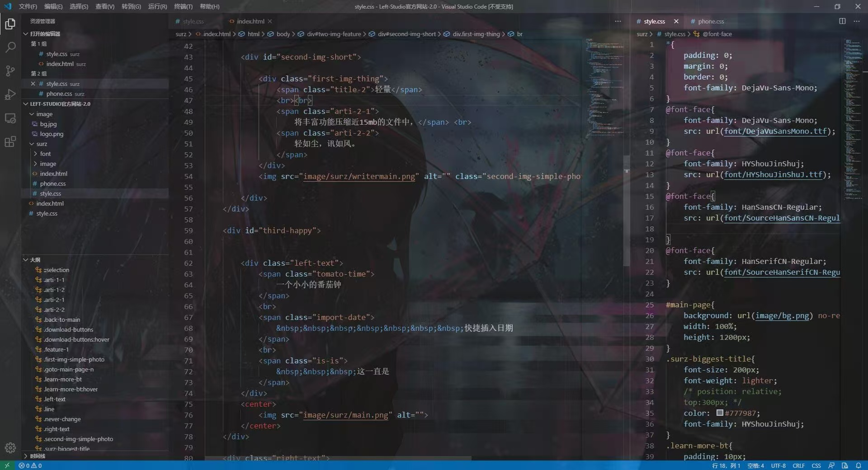Open the Manage gear settings menu

(10, 447)
